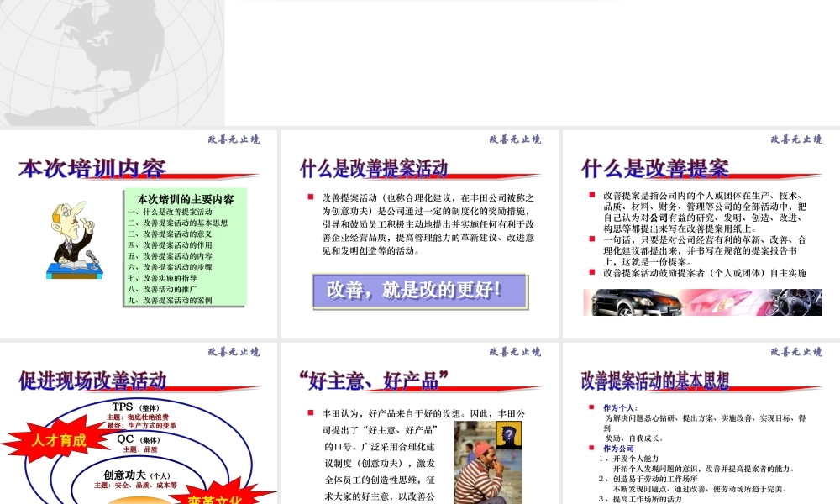Click the paragraph starting 改善提案活动（也称合理化建议
This screenshot has width=840, height=504.
428,224
